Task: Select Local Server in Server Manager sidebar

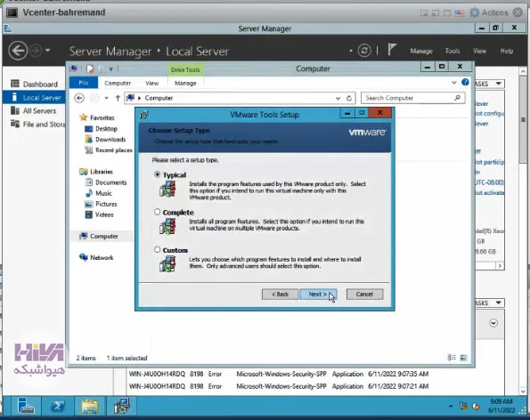Action: (x=34, y=98)
